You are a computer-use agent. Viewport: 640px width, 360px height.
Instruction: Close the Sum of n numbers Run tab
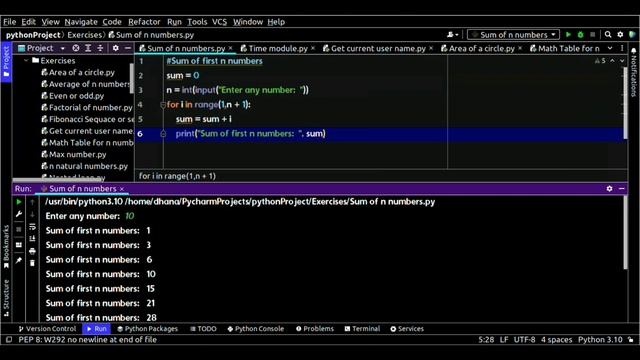point(122,189)
